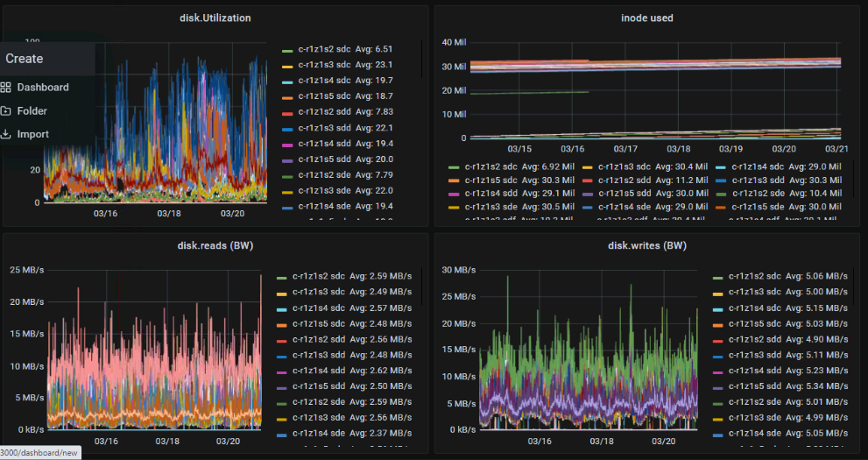Toggle c-r1z1s5 sdd series in disk.writes legend
868x460 pixels.
755,386
